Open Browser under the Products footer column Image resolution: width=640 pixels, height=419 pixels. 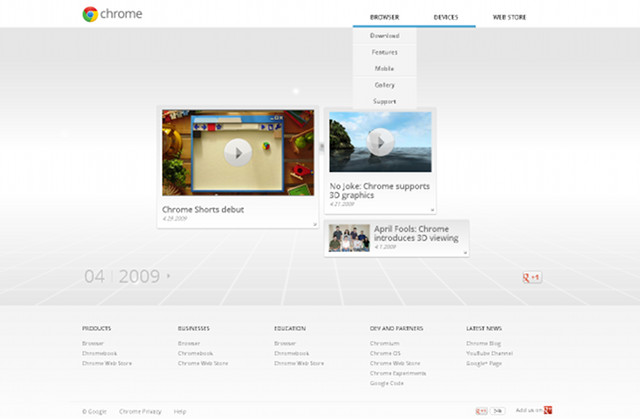[x=93, y=344]
